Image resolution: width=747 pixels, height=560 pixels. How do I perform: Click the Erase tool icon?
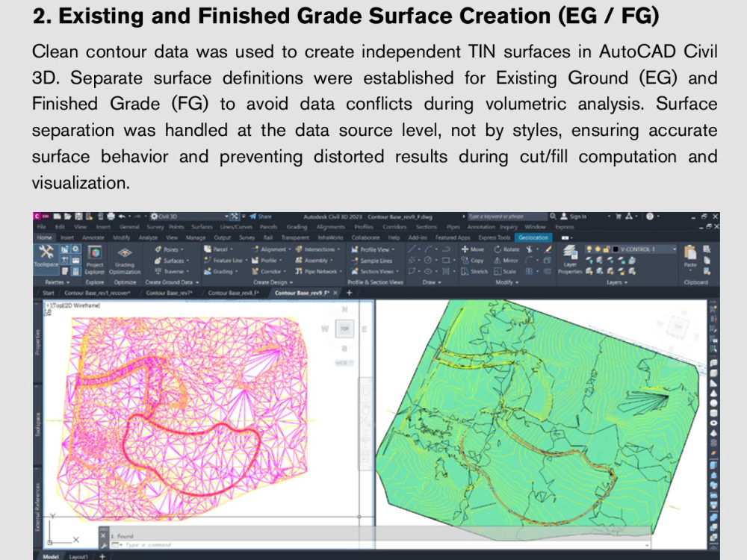coord(548,249)
